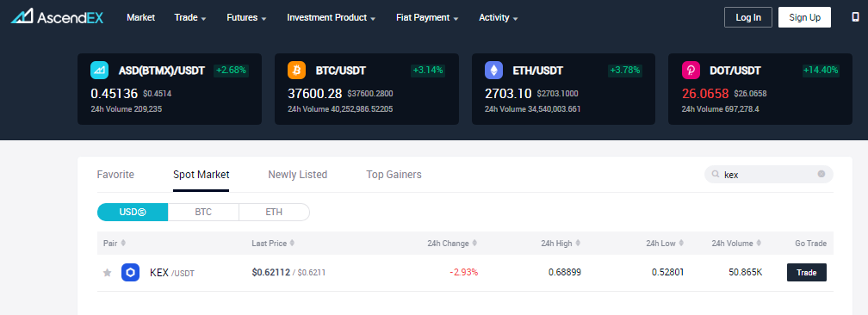
Task: Click the Sign Up button
Action: click(804, 17)
